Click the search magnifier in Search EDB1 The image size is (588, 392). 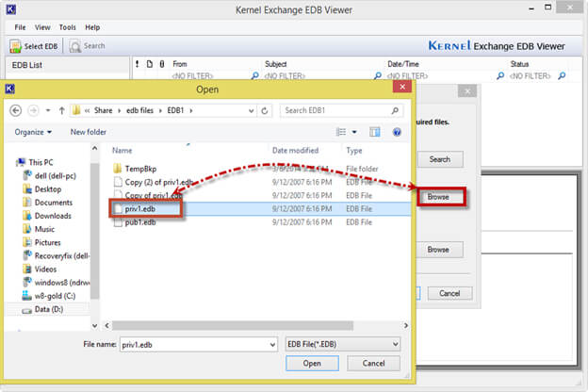point(395,110)
